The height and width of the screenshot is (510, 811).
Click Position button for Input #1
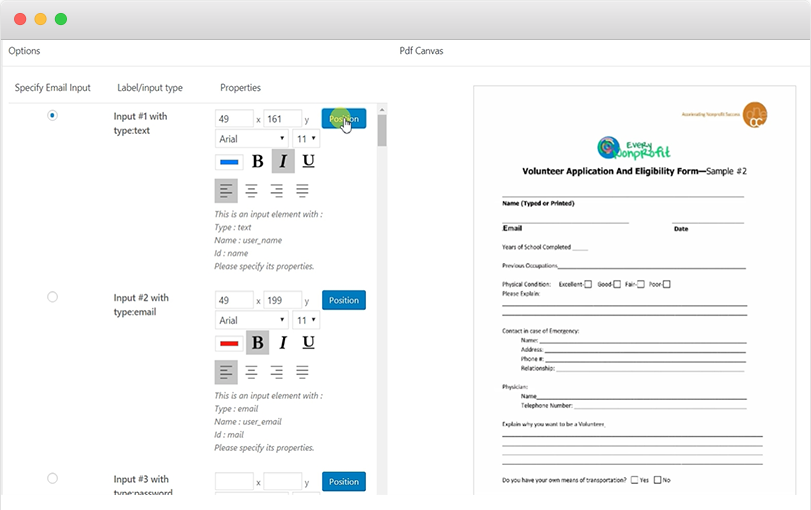click(x=344, y=118)
